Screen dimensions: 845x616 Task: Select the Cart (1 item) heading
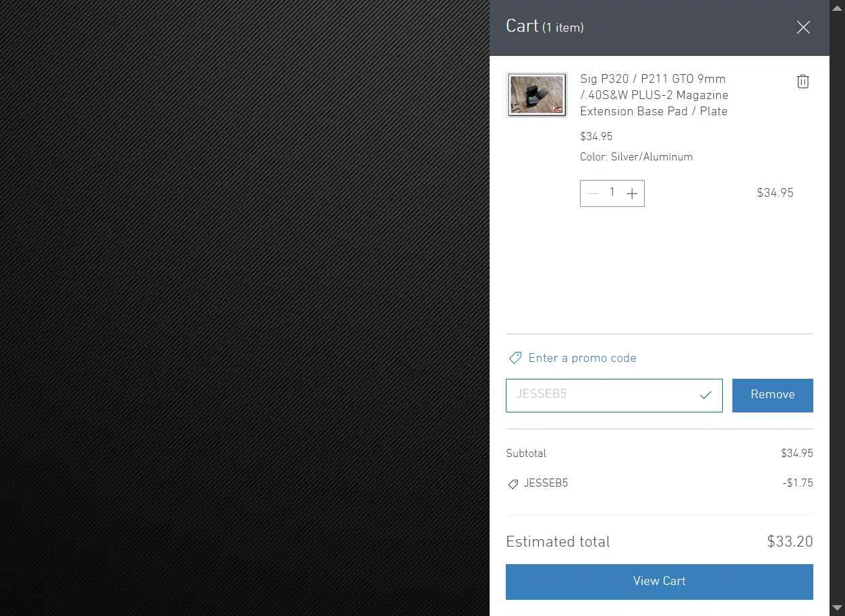coord(544,27)
